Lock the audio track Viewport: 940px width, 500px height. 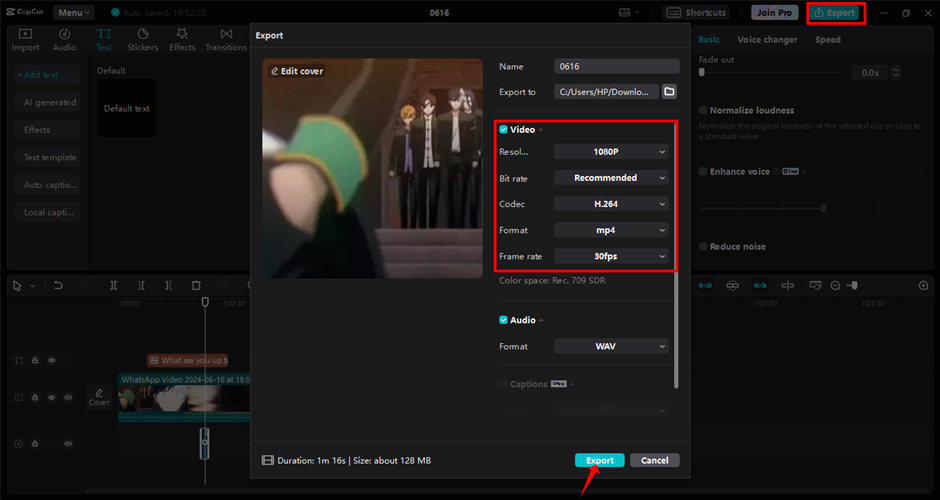click(35, 444)
